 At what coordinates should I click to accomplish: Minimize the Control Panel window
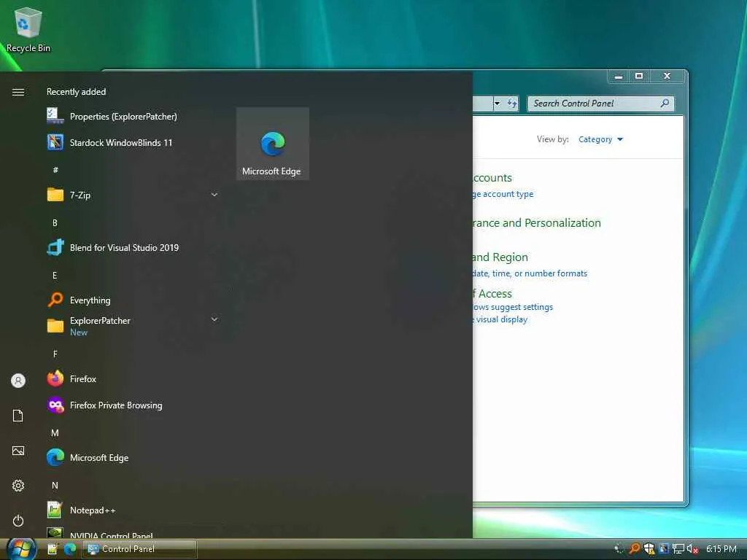pyautogui.click(x=619, y=76)
